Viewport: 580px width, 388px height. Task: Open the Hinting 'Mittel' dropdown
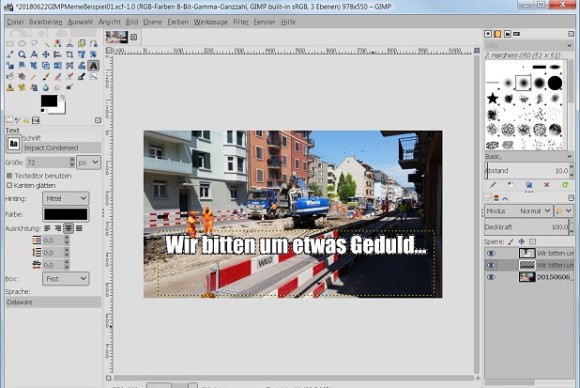pos(66,199)
